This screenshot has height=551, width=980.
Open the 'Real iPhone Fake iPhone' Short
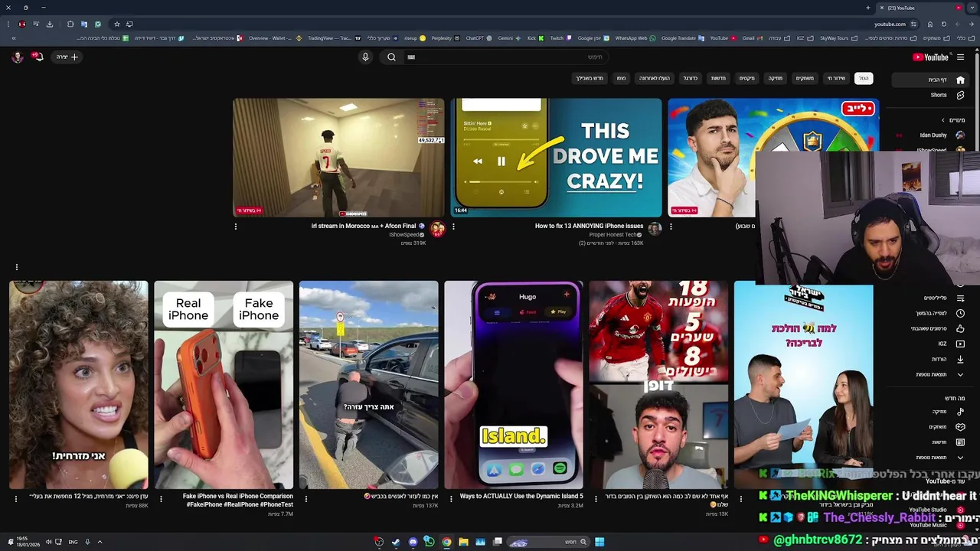224,385
